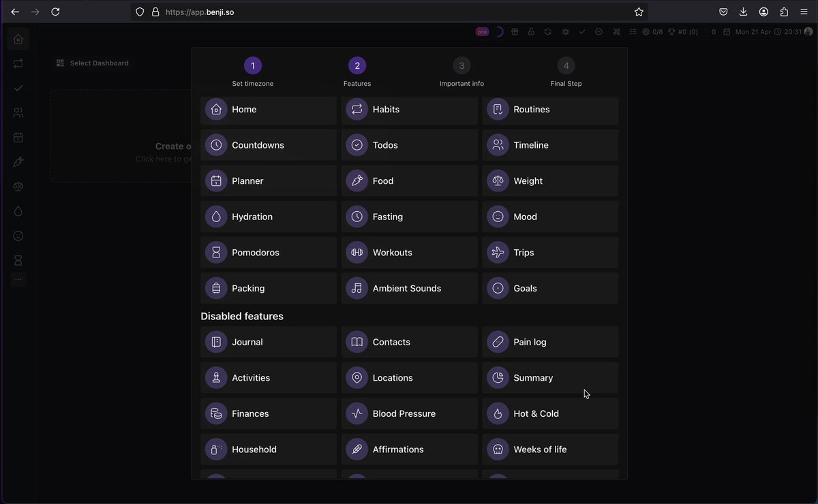818x504 pixels.
Task: Open the Weight scale icon in sidebar
Action: tap(18, 187)
